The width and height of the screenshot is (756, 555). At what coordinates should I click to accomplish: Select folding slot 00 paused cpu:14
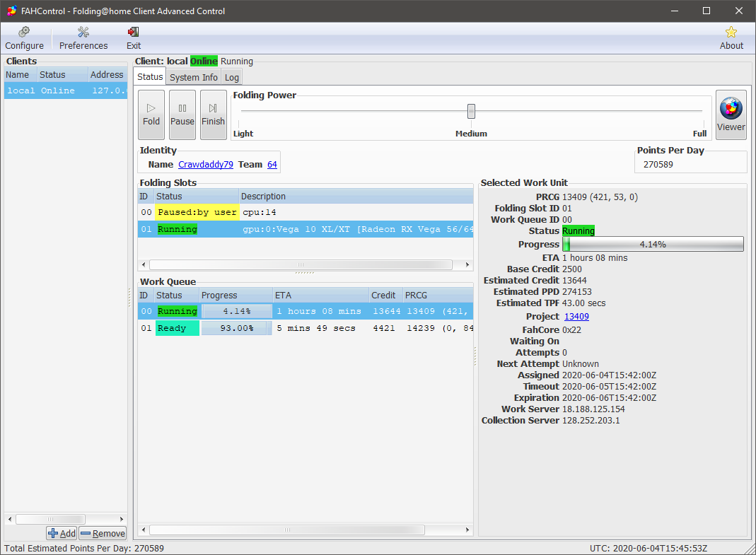[306, 212]
